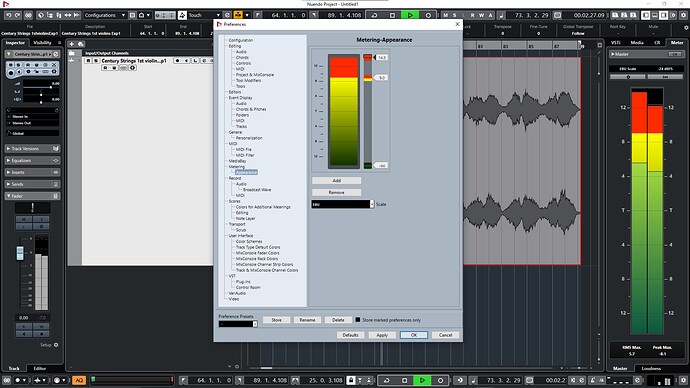Select MixConsole Fader Colors preference item
Viewport: 690px width, 388px height.
[257, 253]
